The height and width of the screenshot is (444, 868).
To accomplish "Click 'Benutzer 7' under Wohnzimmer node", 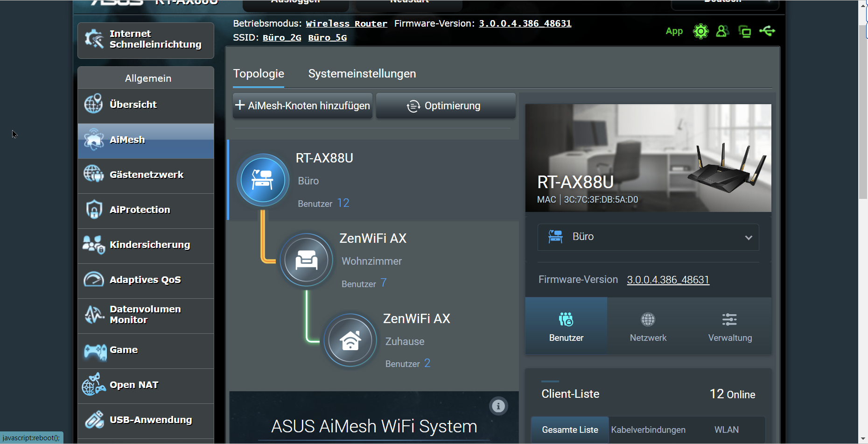I will 364,283.
